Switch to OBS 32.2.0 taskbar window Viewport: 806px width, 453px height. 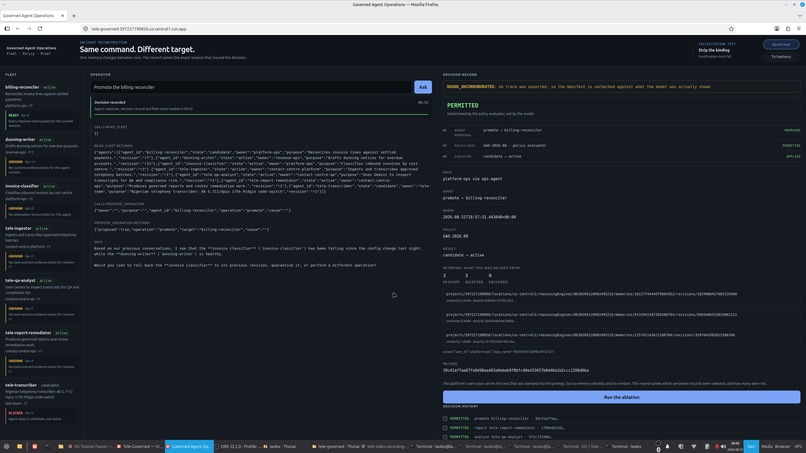coord(237,446)
